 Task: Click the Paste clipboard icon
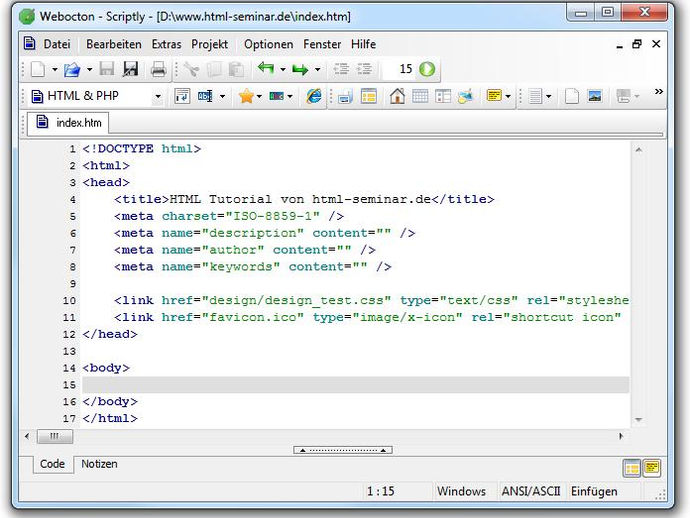[237, 70]
